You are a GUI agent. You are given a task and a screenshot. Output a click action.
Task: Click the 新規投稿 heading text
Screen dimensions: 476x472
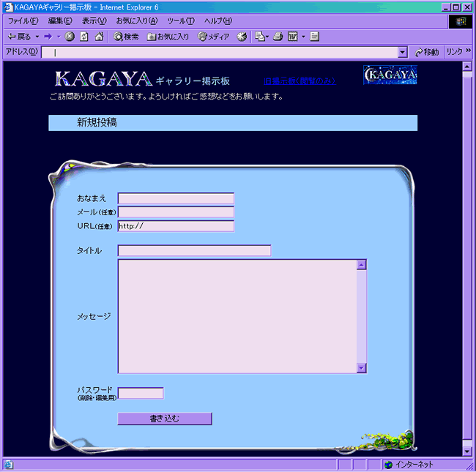[97, 122]
